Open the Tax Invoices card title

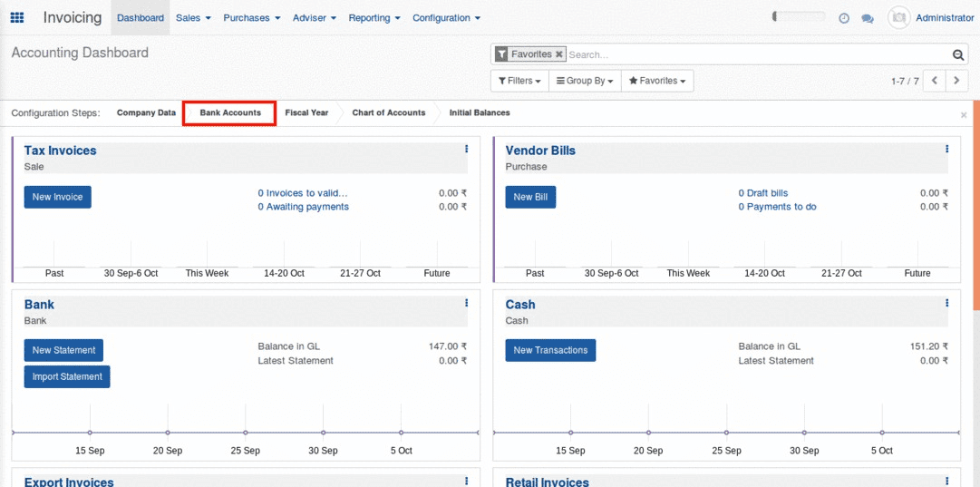tap(60, 151)
